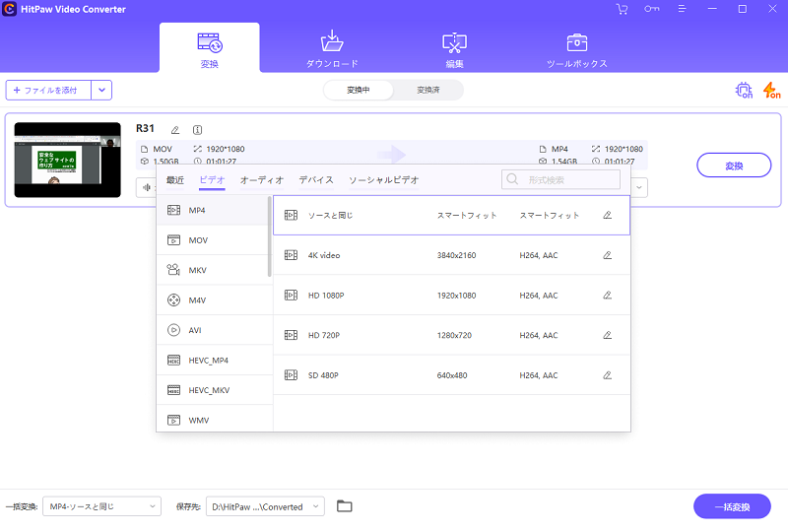Edit the HD 720P preset settings
The image size is (788, 532).
pyautogui.click(x=607, y=335)
